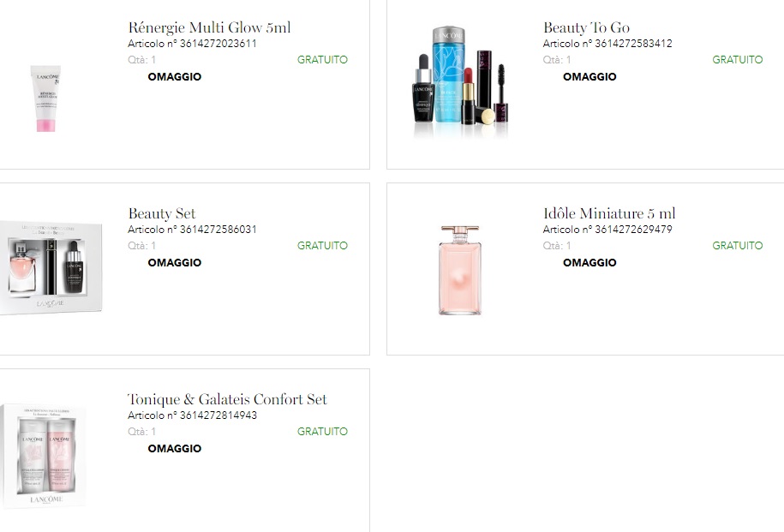
Task: Click OMAGGIO label under Idôle Miniature
Action: pyautogui.click(x=589, y=262)
